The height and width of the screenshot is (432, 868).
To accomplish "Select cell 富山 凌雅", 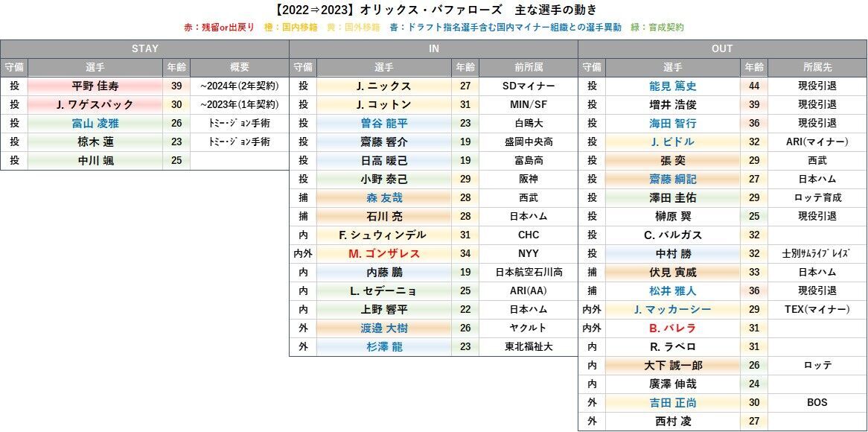I will (x=95, y=123).
